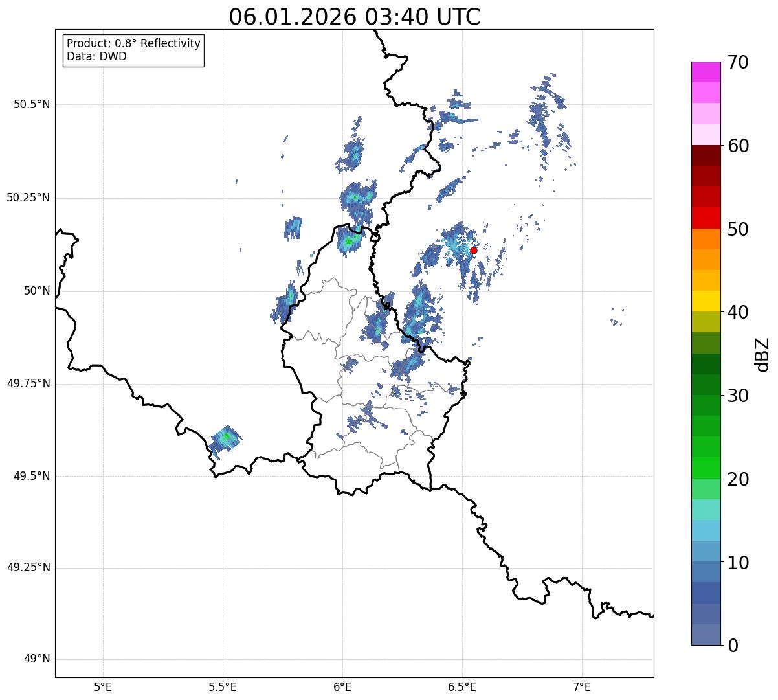The width and height of the screenshot is (778, 700).
Task: Click the 50°N latitude label
Action: pos(37,291)
